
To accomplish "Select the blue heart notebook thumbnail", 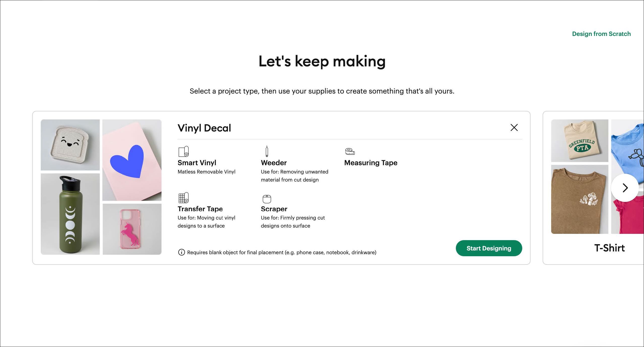I will [132, 160].
